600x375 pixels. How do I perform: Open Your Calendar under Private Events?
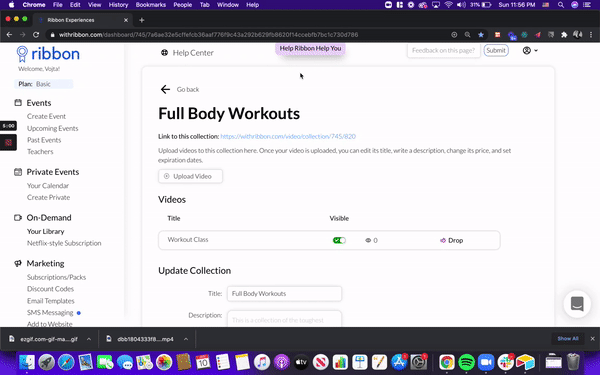pos(48,186)
